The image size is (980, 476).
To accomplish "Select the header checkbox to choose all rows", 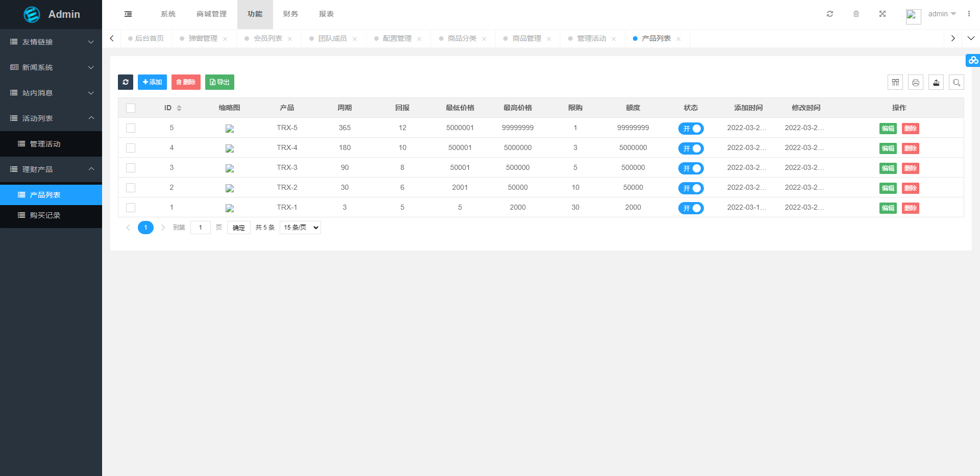I will pyautogui.click(x=131, y=108).
